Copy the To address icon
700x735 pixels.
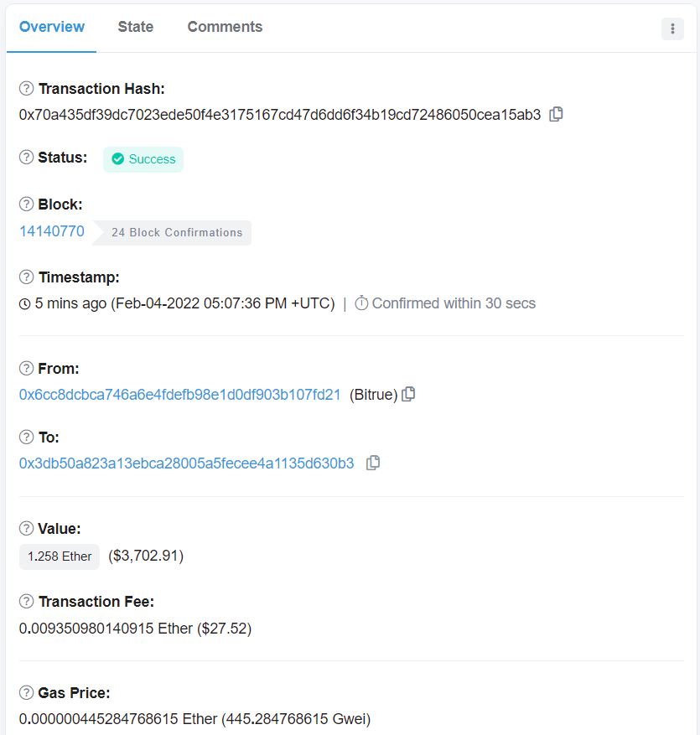click(x=373, y=463)
